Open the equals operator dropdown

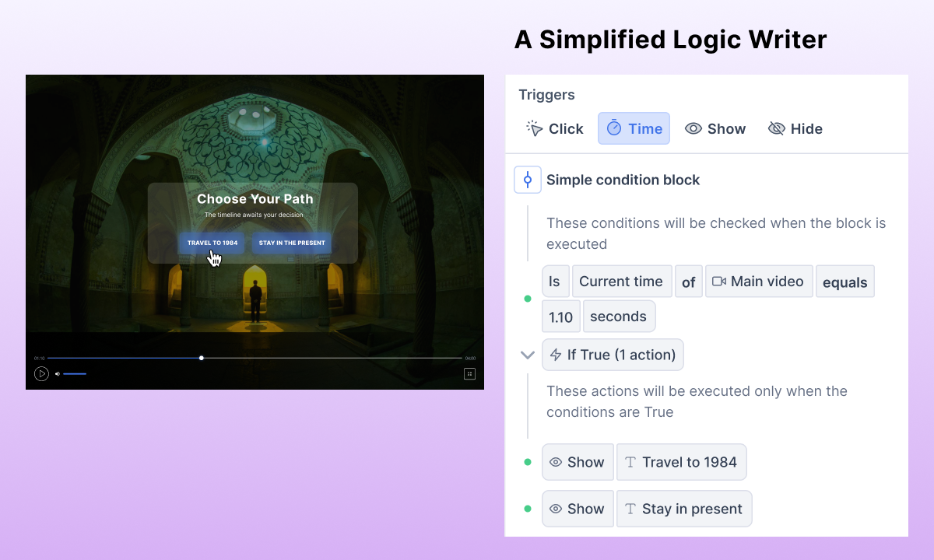(844, 282)
